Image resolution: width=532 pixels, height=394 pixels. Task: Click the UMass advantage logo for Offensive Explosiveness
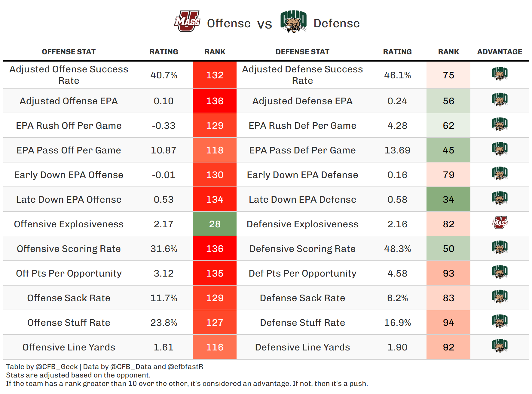[500, 223]
